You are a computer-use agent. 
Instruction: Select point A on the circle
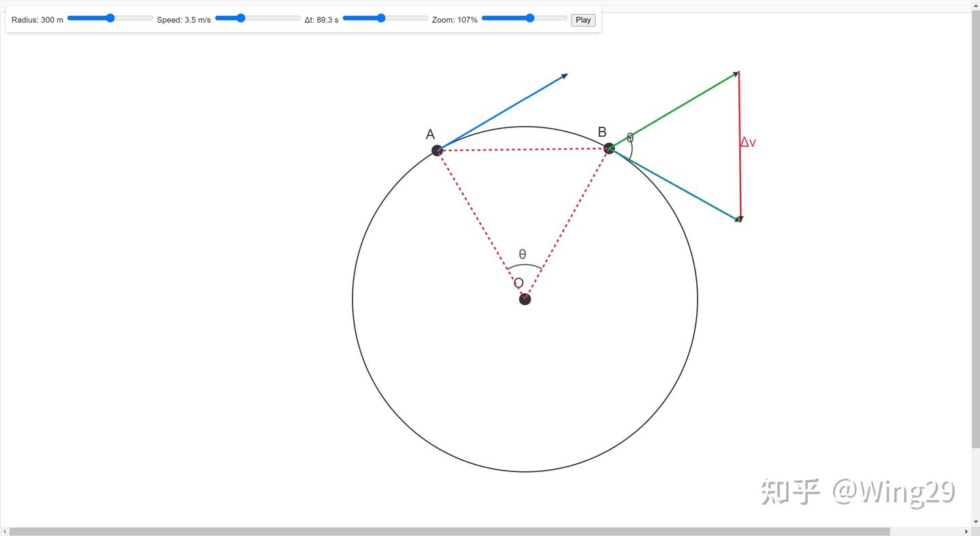[x=438, y=151]
